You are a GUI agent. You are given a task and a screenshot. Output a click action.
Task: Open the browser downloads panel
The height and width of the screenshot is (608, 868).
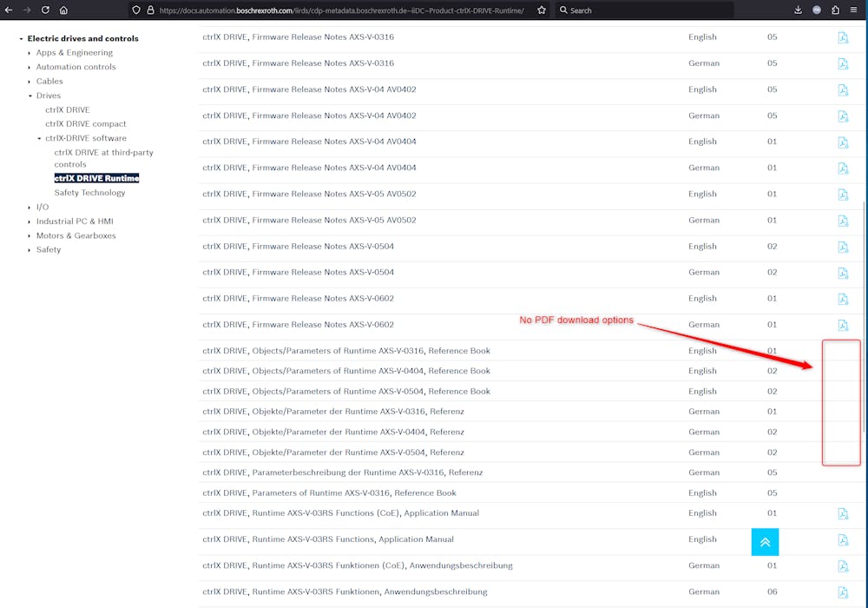click(798, 10)
